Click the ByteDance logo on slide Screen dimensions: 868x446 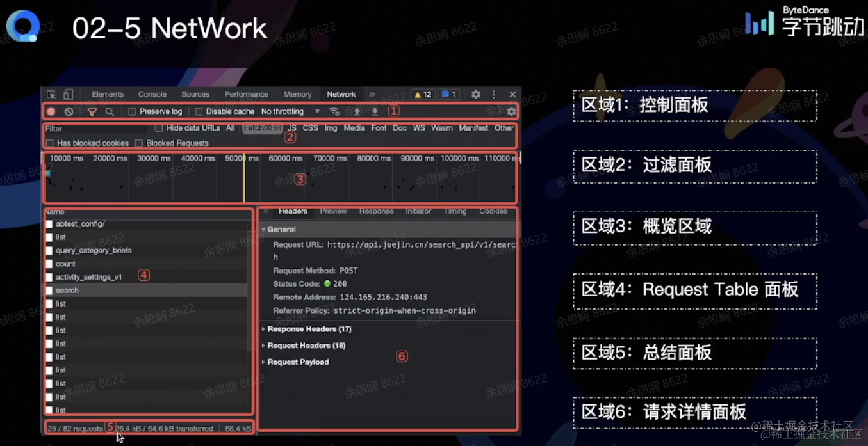(804, 23)
